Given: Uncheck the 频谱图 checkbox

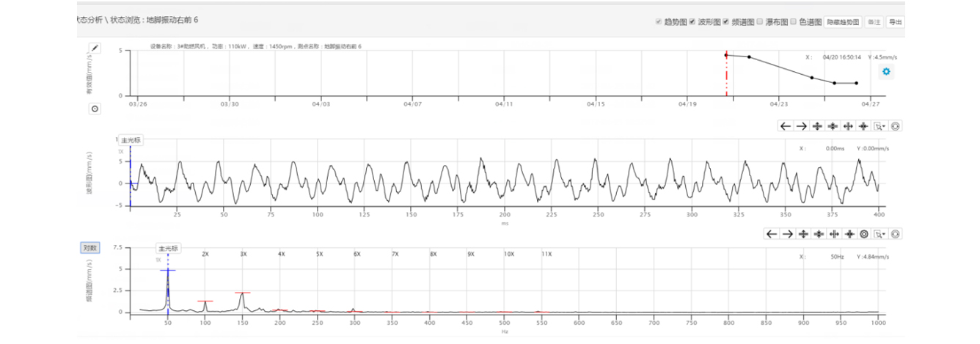Looking at the screenshot, I should [725, 22].
